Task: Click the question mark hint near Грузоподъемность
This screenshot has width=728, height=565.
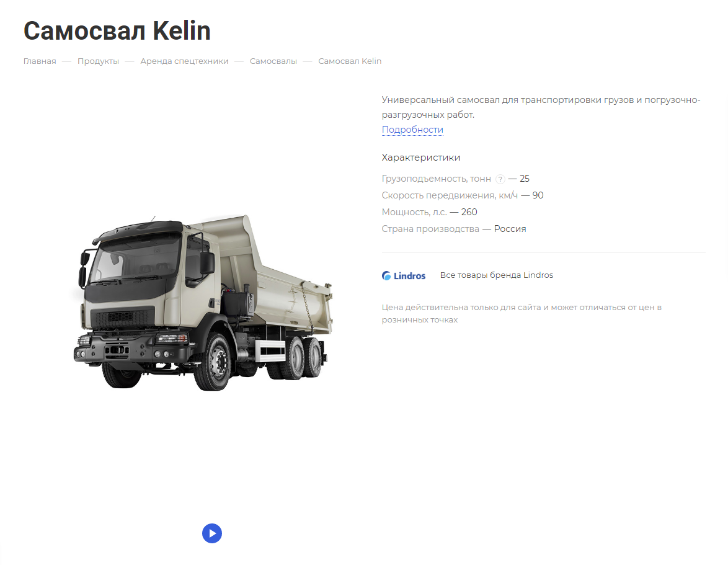Action: tap(500, 179)
